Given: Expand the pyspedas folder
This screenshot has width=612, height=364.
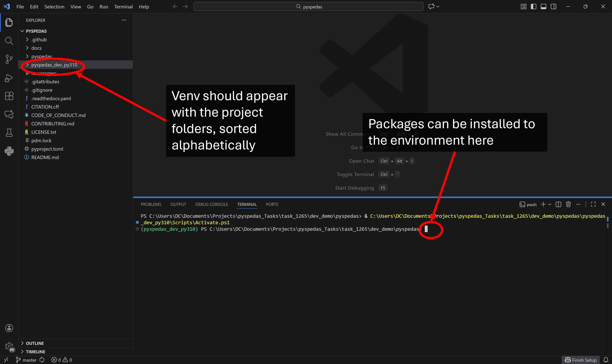Looking at the screenshot, I should pyautogui.click(x=76, y=56).
